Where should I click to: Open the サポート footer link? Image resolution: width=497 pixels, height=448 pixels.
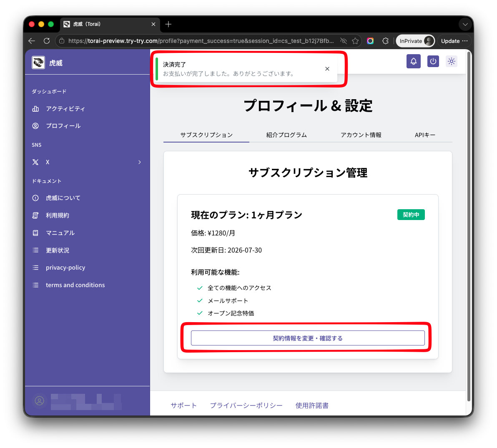click(x=183, y=405)
